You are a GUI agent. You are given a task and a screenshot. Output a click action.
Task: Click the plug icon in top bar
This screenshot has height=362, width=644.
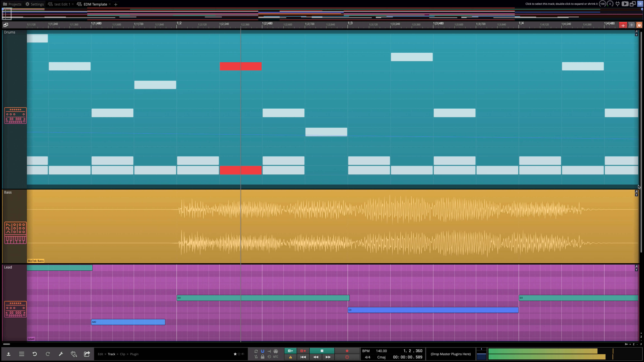(x=617, y=4)
